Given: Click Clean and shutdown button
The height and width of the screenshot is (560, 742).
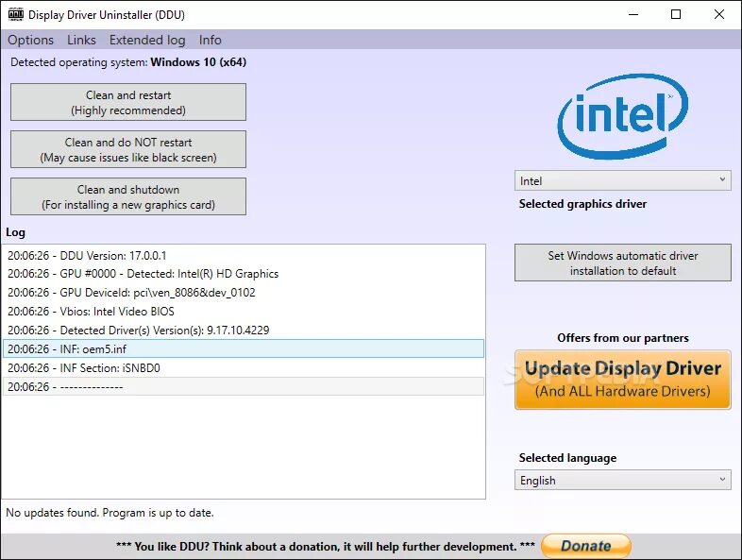Looking at the screenshot, I should click(128, 197).
